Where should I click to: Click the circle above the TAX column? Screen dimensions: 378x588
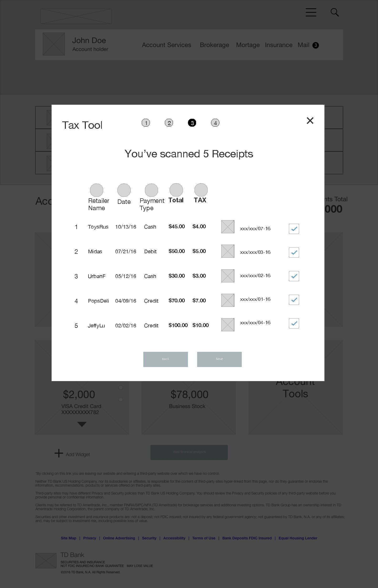[201, 190]
